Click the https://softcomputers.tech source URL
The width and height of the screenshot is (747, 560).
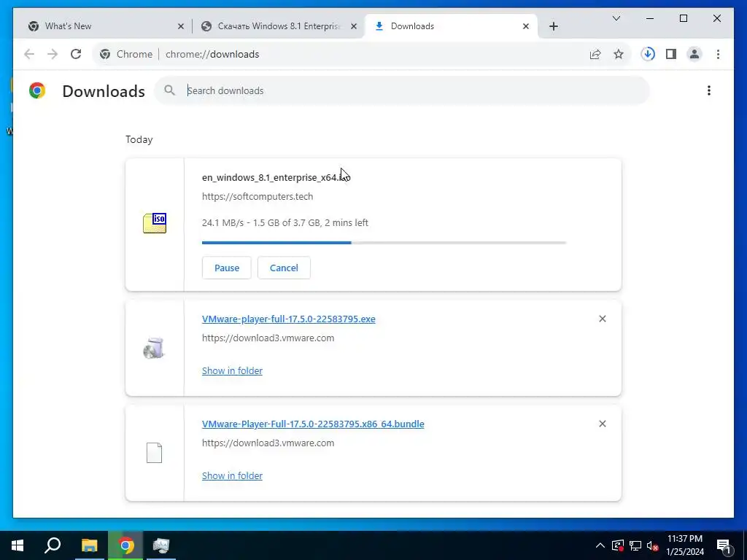[258, 196]
